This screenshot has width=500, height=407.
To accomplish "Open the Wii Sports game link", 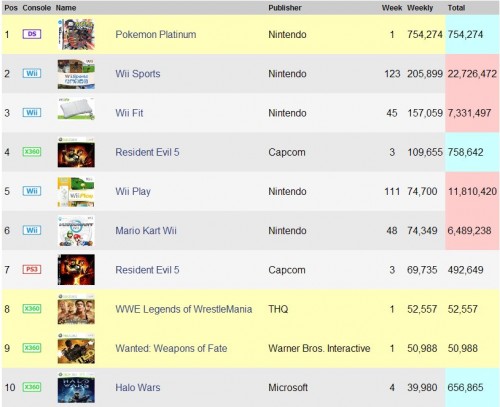I will [138, 74].
